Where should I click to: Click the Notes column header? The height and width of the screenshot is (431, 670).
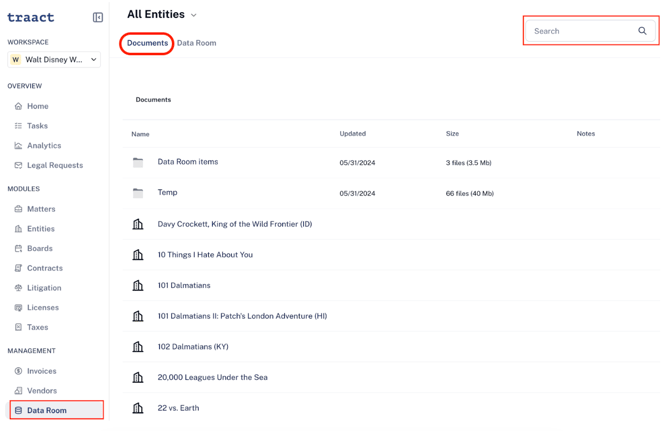click(x=585, y=133)
